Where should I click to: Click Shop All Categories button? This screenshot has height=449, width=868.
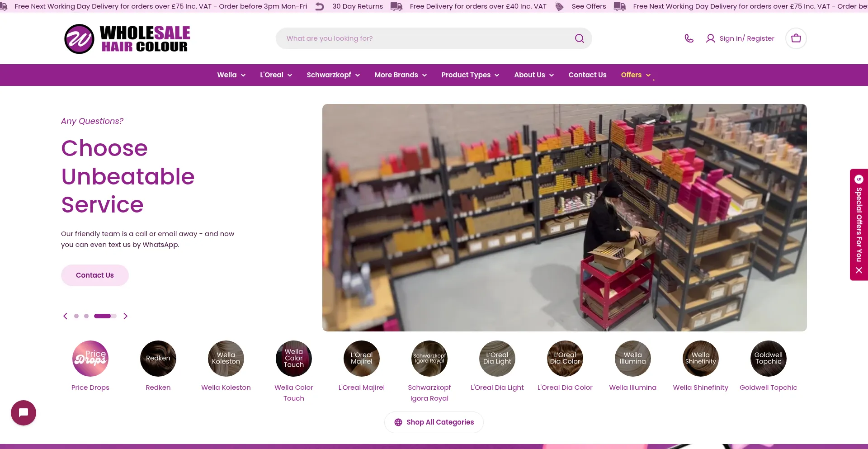point(434,422)
